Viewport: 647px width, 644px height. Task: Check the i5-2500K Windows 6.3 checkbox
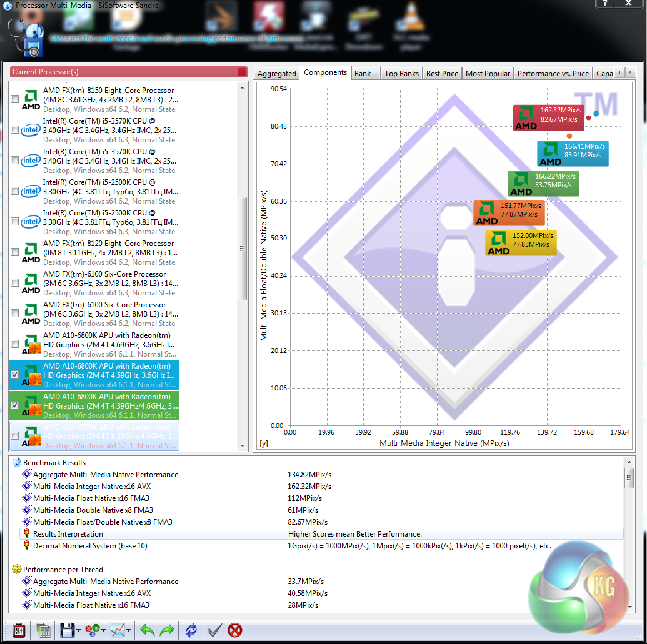[15, 221]
